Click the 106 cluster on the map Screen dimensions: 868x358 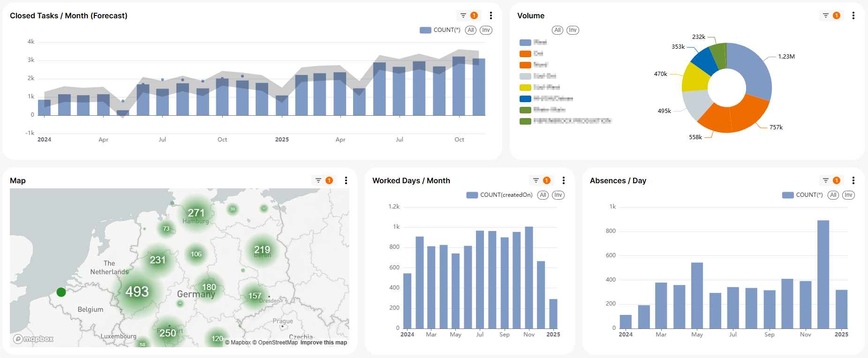(x=196, y=254)
